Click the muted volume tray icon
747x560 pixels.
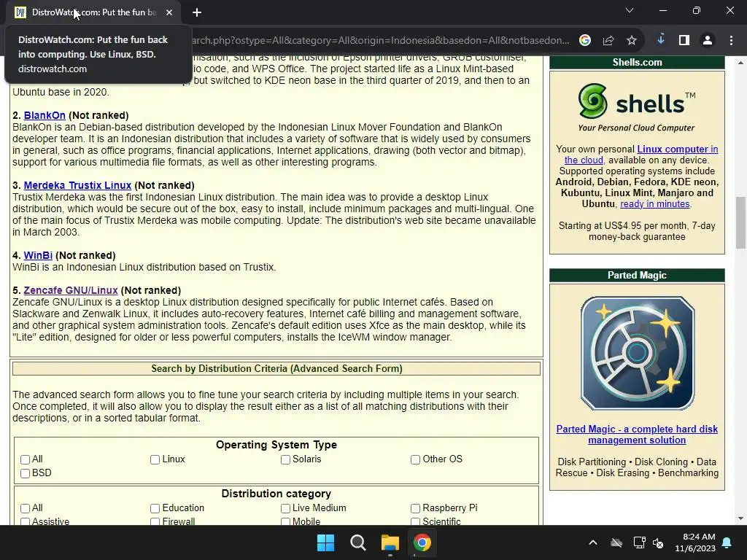pyautogui.click(x=658, y=542)
